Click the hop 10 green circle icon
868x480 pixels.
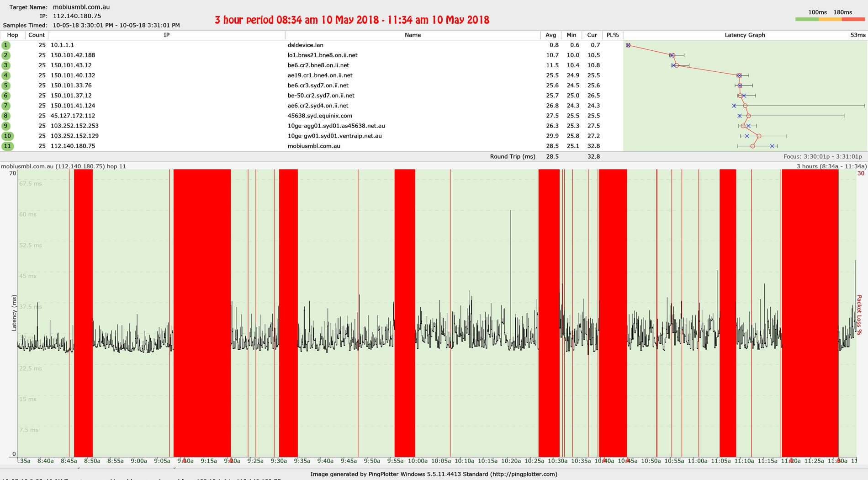7,136
